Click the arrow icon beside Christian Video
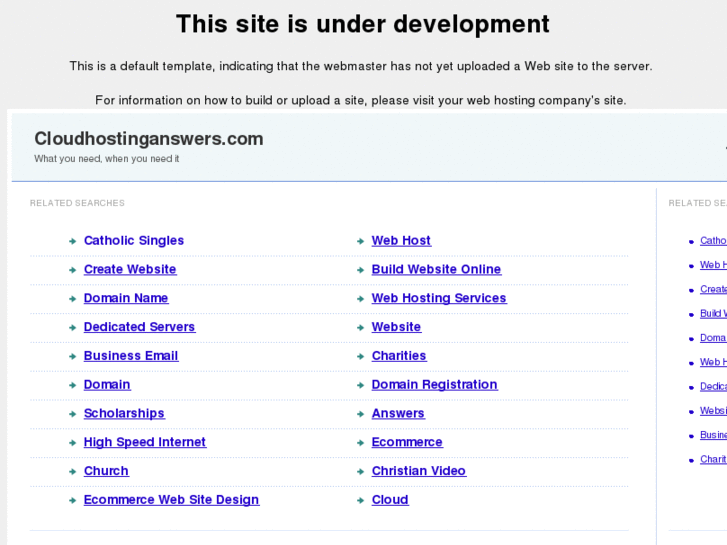This screenshot has height=545, width=727. point(360,471)
